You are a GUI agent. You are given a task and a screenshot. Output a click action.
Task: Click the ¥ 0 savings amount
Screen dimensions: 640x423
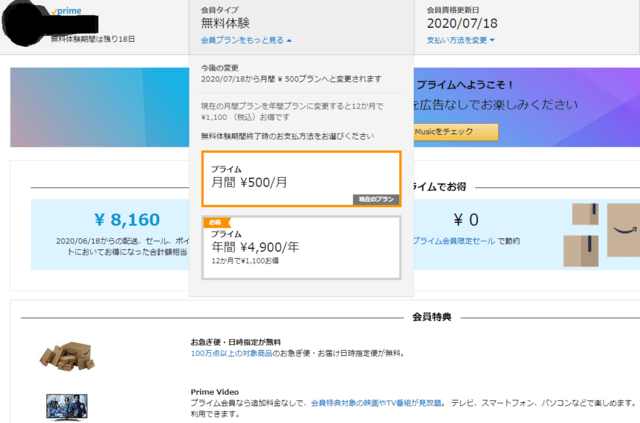pyautogui.click(x=466, y=220)
